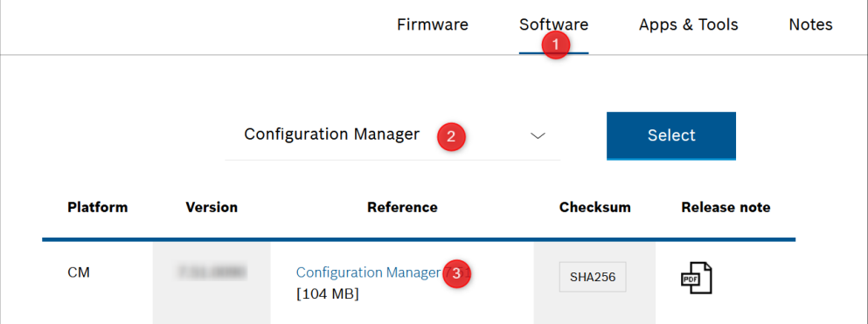
Task: Click the Version column header
Action: pos(212,207)
